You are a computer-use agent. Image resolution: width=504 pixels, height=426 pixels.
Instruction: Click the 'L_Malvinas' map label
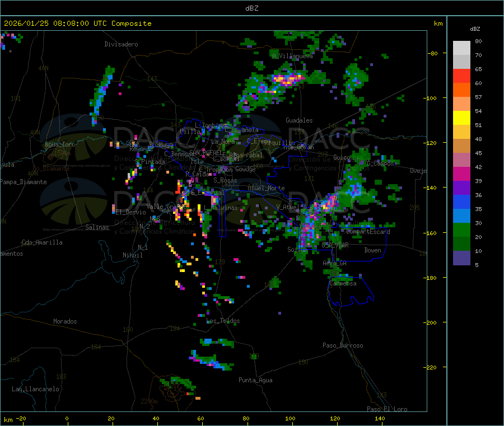(x=221, y=208)
